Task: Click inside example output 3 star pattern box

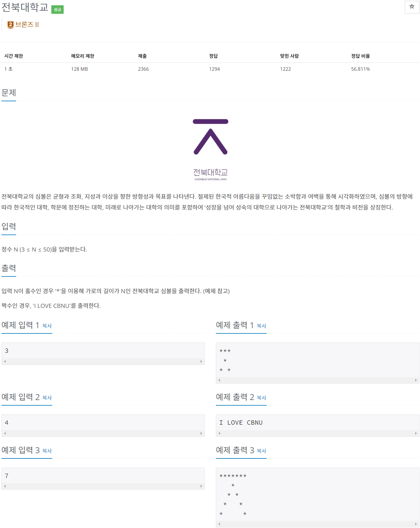Action: [x=317, y=495]
